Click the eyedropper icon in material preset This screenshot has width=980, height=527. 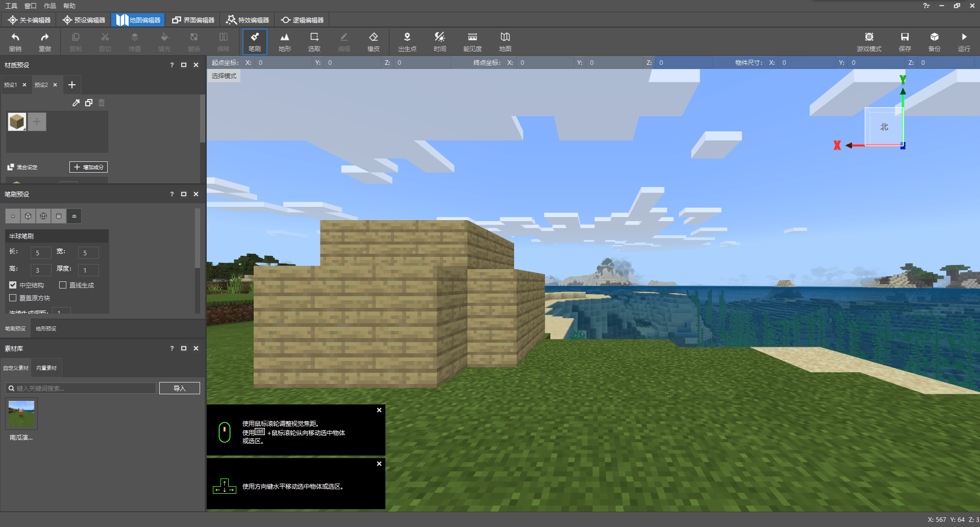click(x=76, y=103)
